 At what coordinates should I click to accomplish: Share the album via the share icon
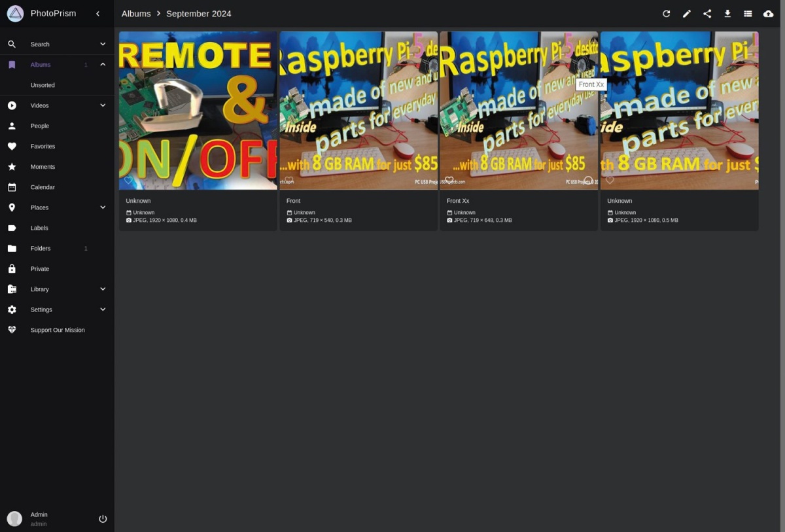707,14
